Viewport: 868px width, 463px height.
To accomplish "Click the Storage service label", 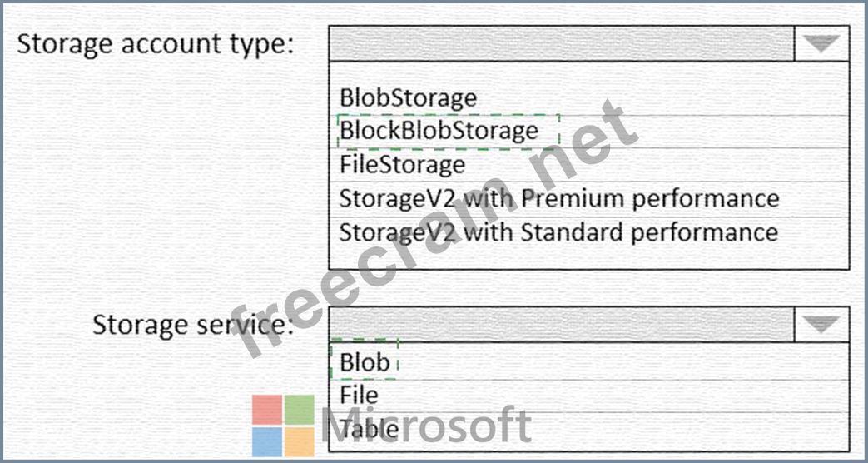I will pos(192,325).
